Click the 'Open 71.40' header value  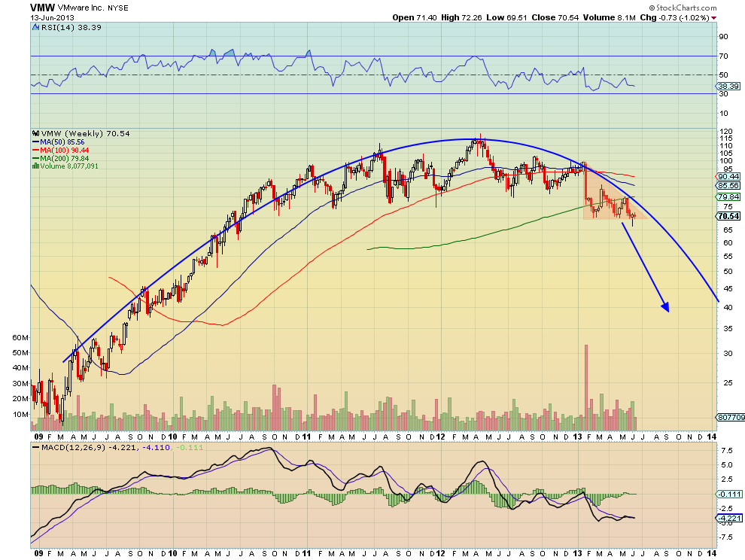coord(415,17)
